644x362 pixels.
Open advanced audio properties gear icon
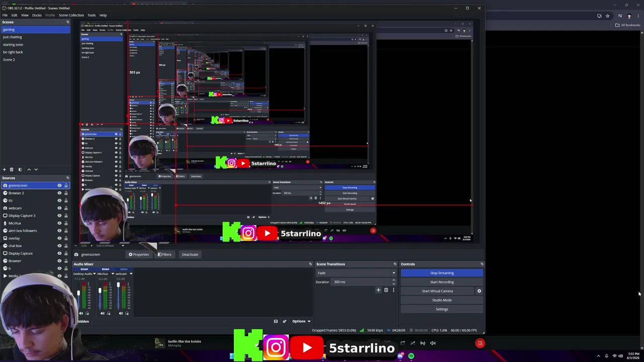point(284,321)
